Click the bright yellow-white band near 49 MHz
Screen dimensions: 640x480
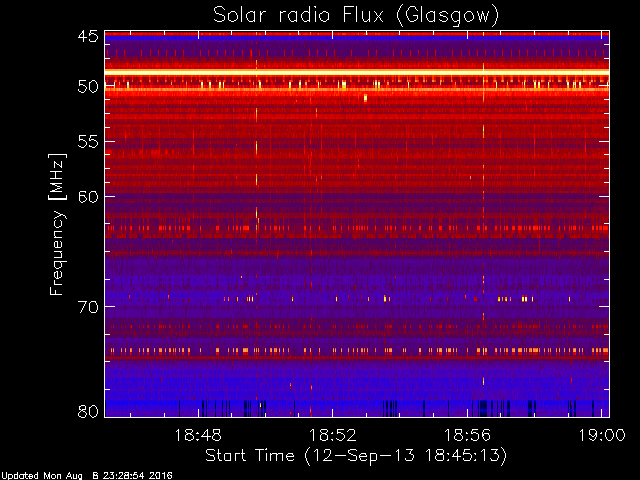[x=357, y=72]
